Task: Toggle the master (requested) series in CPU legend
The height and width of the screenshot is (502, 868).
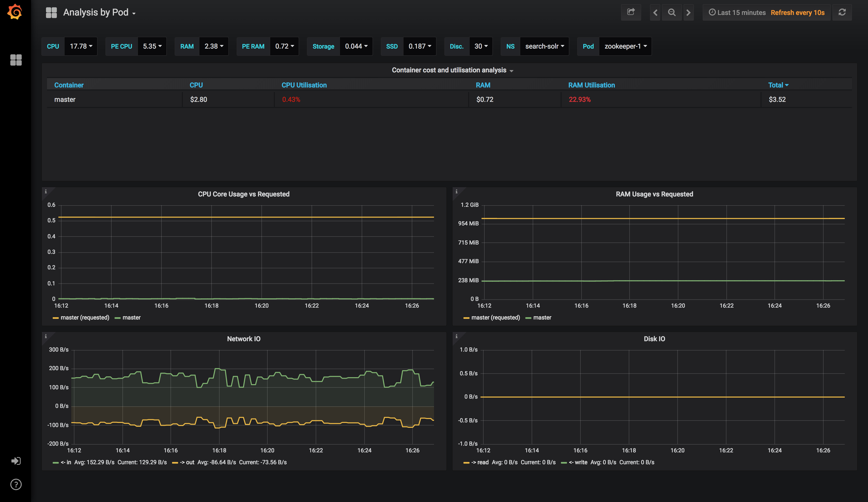Action: (x=84, y=317)
